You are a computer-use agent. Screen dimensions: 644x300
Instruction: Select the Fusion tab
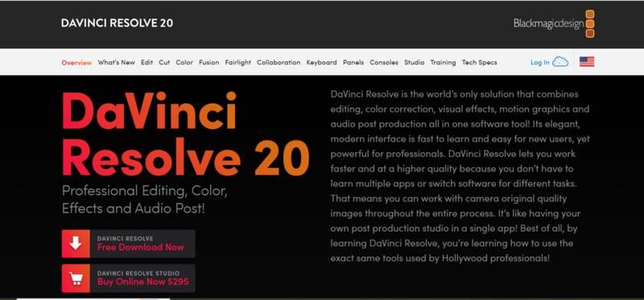click(209, 63)
